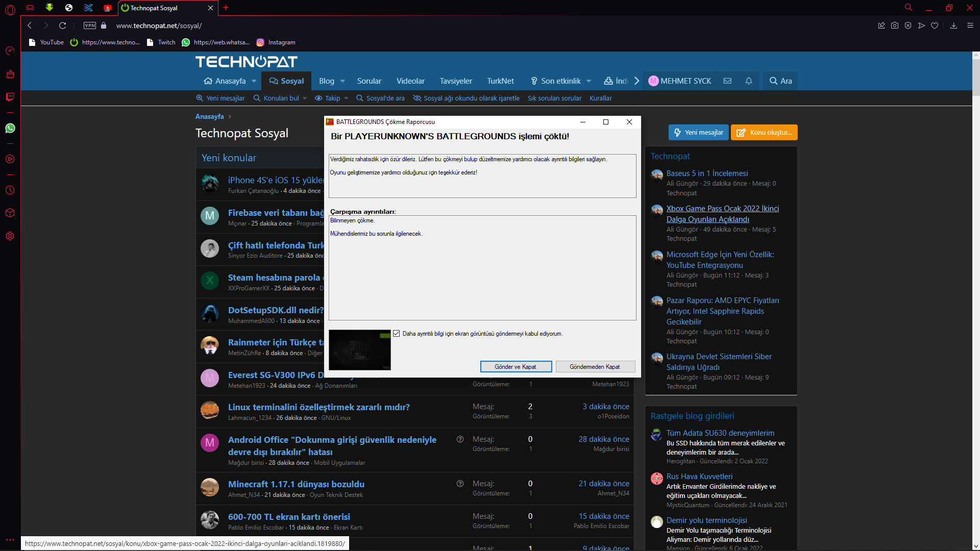
Task: Go to the Sorular navigation tab
Action: [x=369, y=81]
